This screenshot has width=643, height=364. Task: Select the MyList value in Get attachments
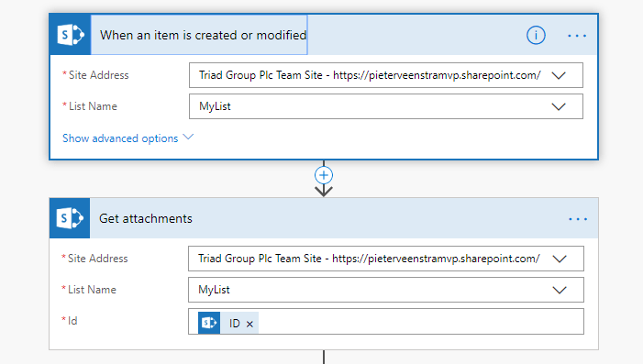point(214,290)
